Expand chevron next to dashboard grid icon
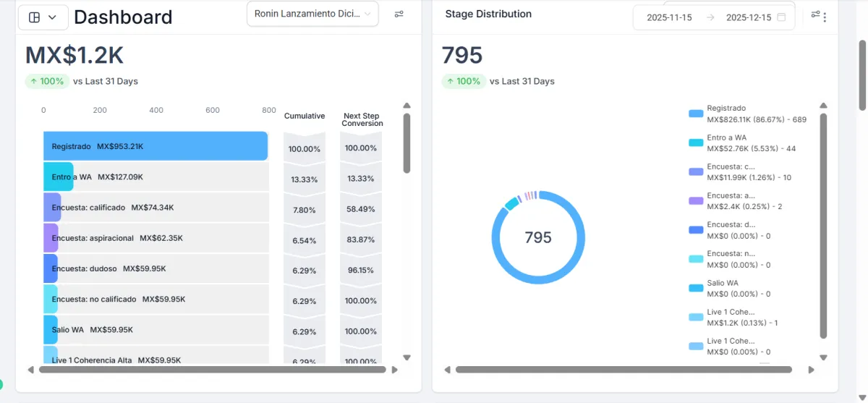The height and width of the screenshot is (403, 868). (x=52, y=17)
